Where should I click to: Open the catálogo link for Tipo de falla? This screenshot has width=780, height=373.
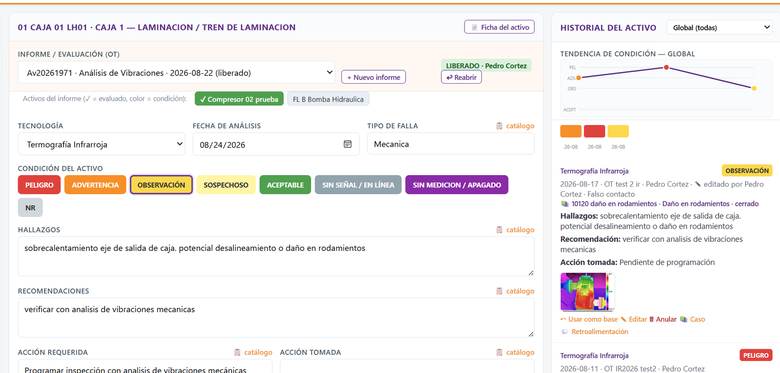pos(515,126)
